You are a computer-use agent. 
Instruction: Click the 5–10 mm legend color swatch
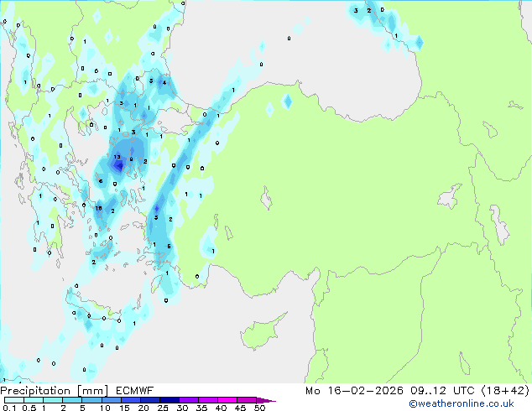pos(91,400)
